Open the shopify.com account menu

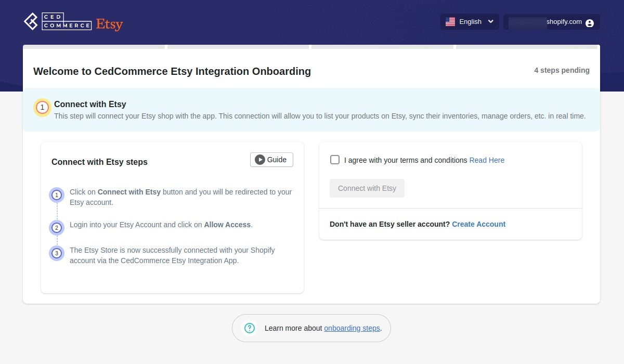pos(552,22)
